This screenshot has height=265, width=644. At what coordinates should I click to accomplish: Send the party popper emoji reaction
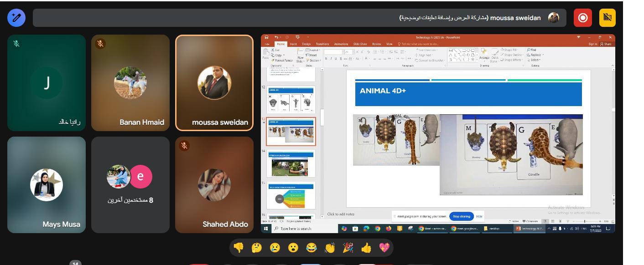(348, 248)
